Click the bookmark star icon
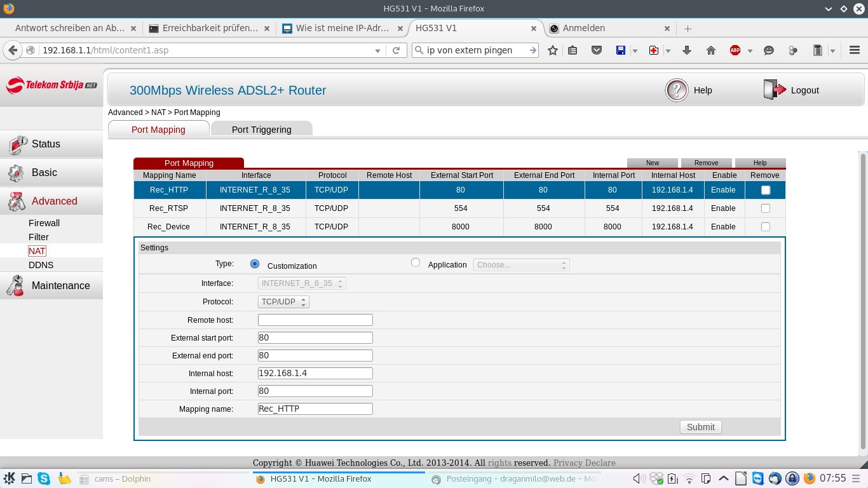Screen dimensions: 868x488 tap(553, 50)
